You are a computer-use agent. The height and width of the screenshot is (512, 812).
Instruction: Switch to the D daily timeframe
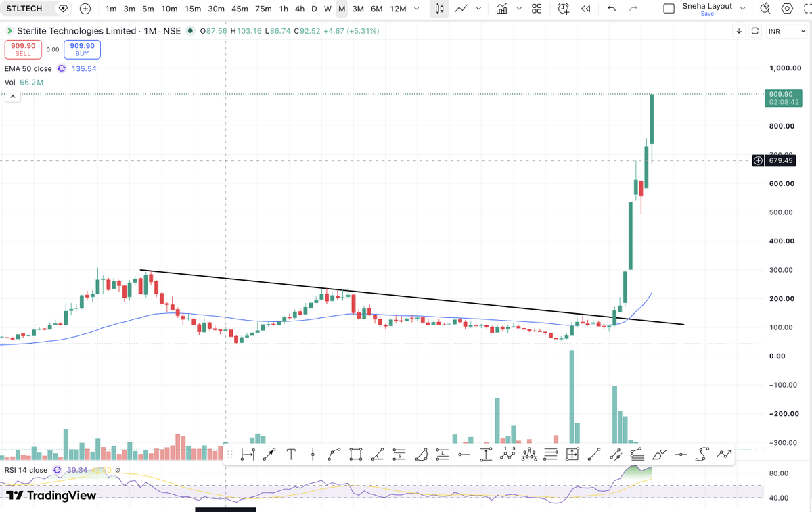314,9
